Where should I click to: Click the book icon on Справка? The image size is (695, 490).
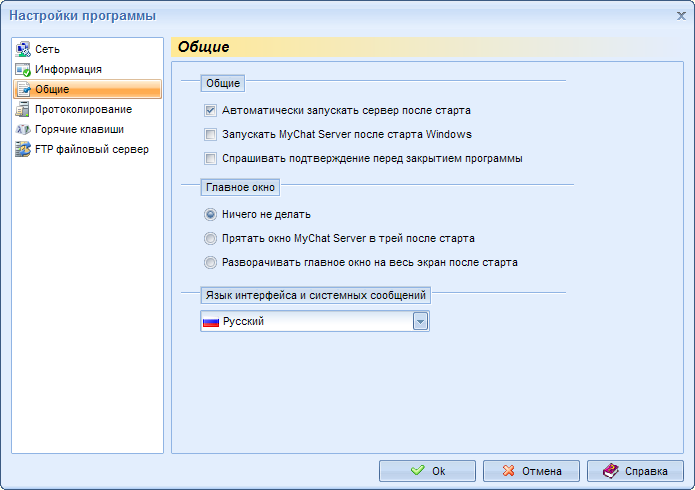tap(611, 470)
